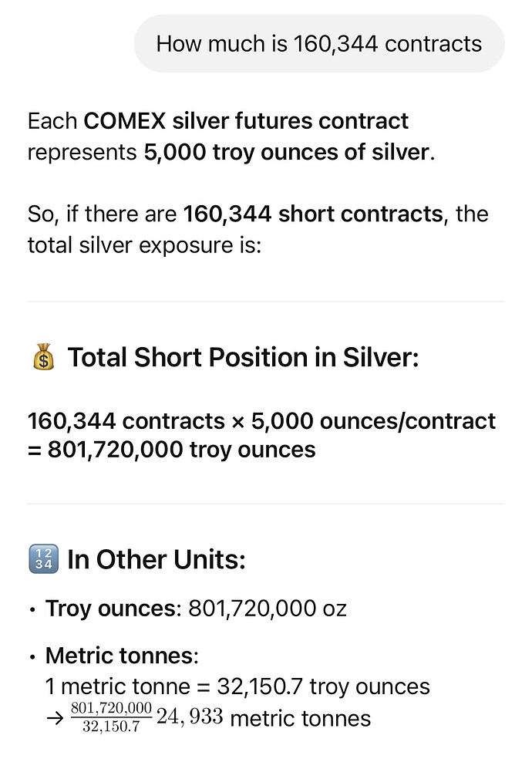The width and height of the screenshot is (532, 779).
Task: Tap the '= 801,720,000 troy ounces' result line
Action: tap(171, 450)
